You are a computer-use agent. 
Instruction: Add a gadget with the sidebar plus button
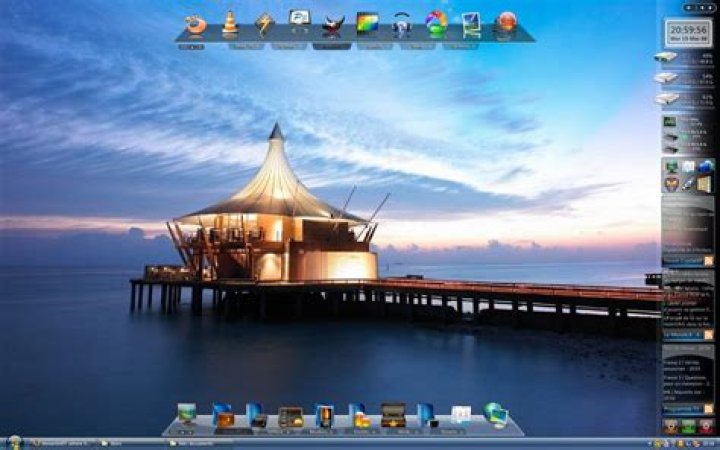click(x=690, y=8)
